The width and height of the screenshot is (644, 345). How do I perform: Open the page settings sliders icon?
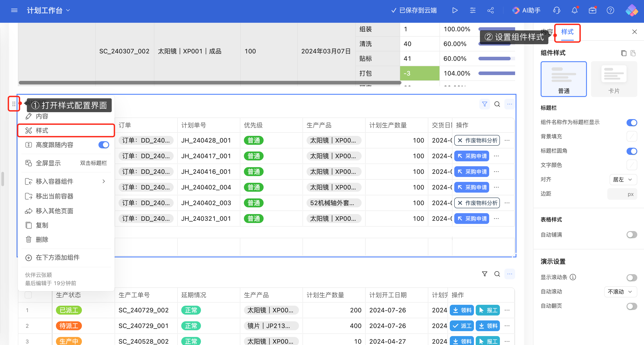pos(473,10)
